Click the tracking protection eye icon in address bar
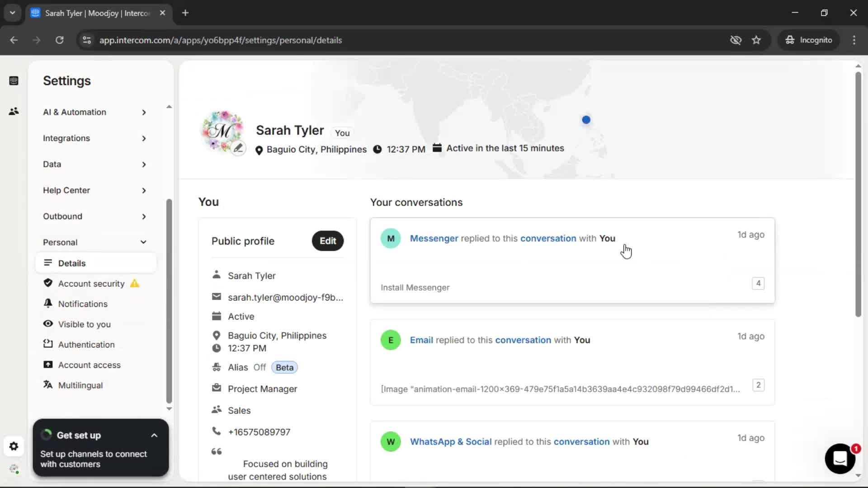Screen dimensions: 868x488 click(x=736, y=40)
